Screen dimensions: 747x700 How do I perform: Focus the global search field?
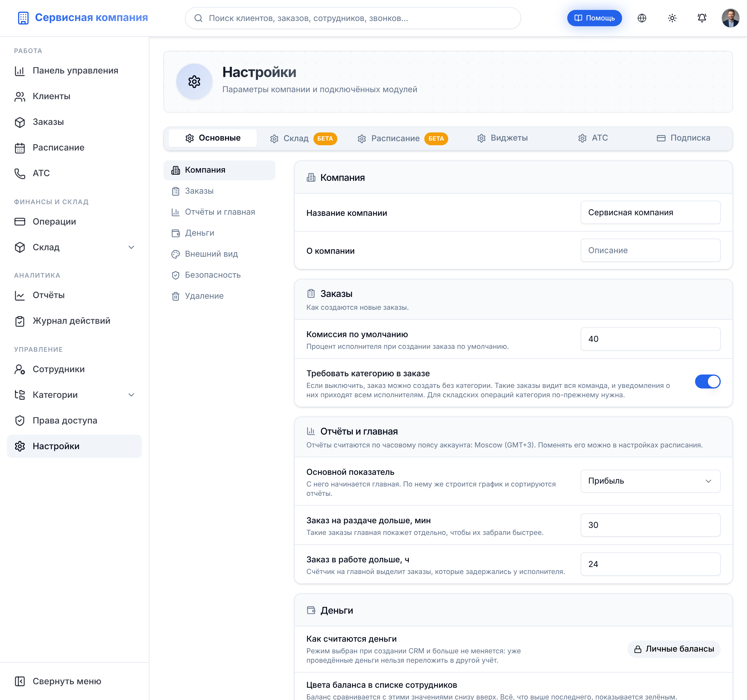point(353,18)
